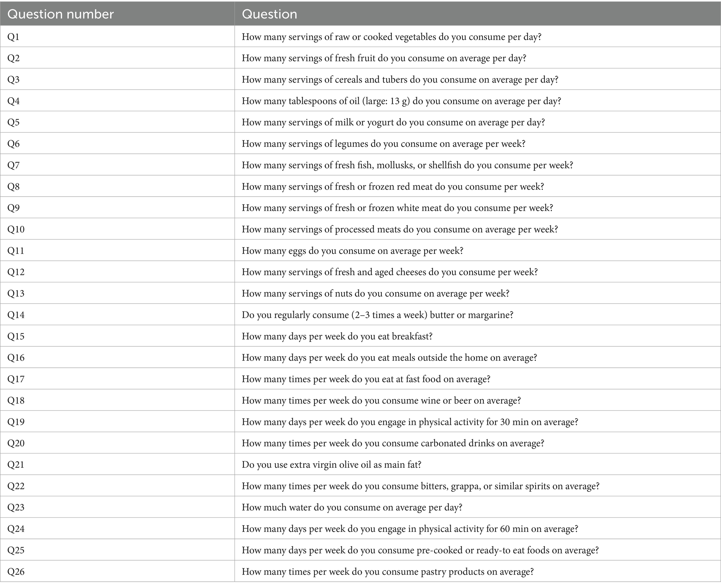Select the wine or beer question
Image resolution: width=721 pixels, height=588 pixels.
(381, 400)
